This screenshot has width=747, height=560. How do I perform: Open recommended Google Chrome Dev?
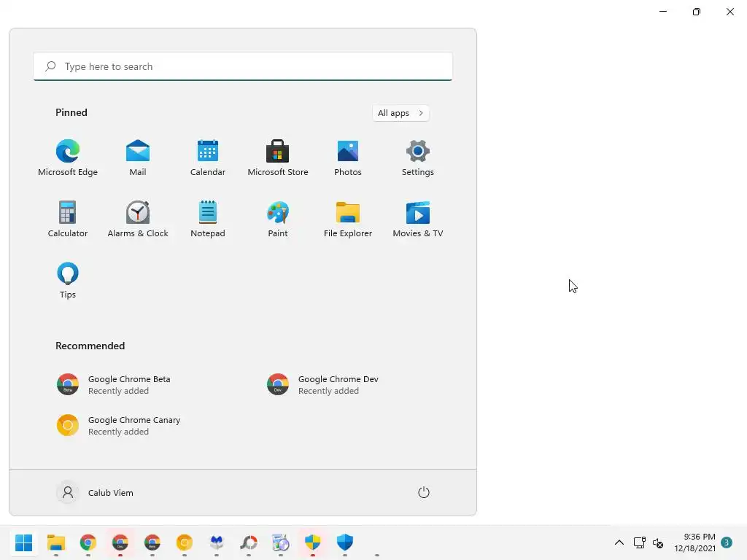(x=322, y=385)
